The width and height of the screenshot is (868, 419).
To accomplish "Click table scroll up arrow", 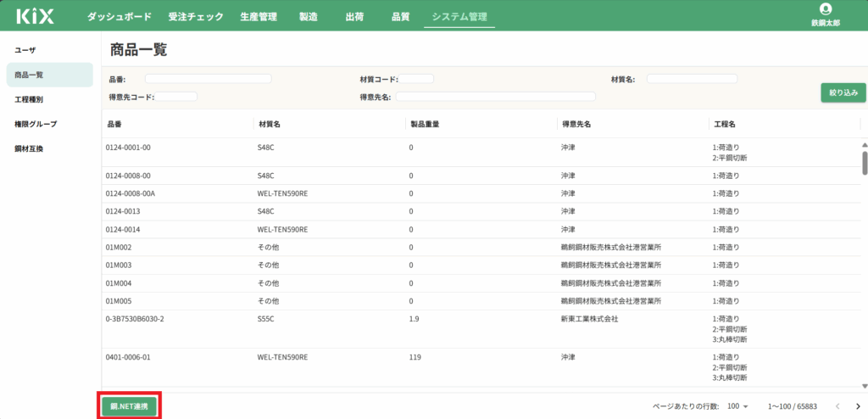I will (864, 145).
